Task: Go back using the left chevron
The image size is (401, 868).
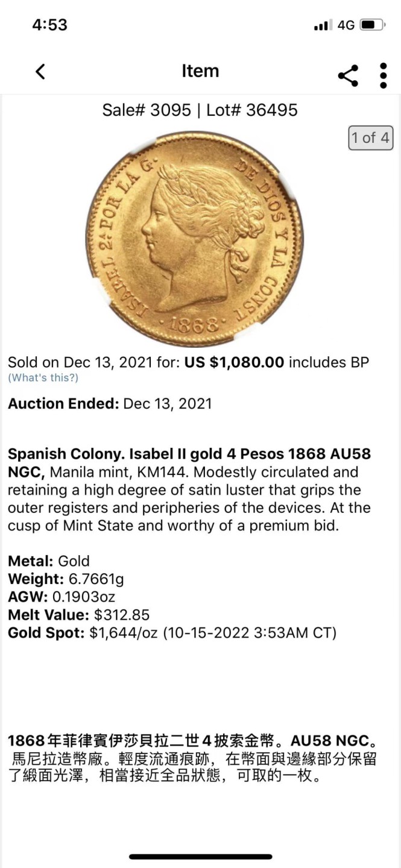Action: [x=40, y=72]
